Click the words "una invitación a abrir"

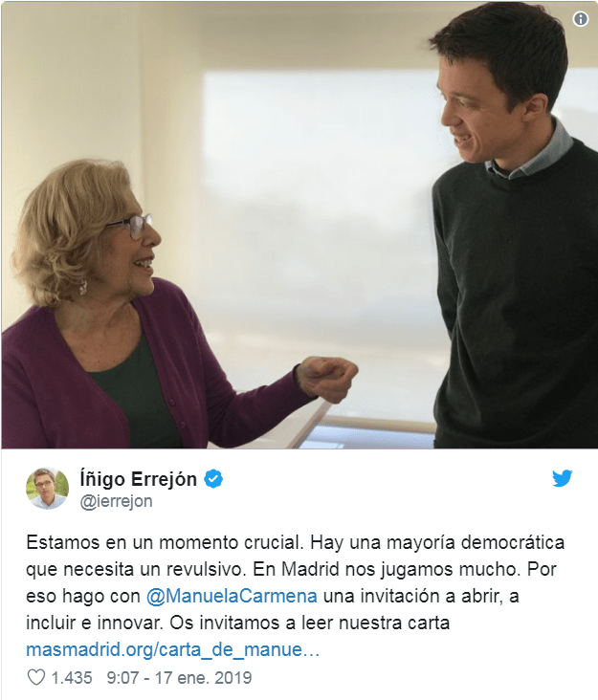coord(410,596)
